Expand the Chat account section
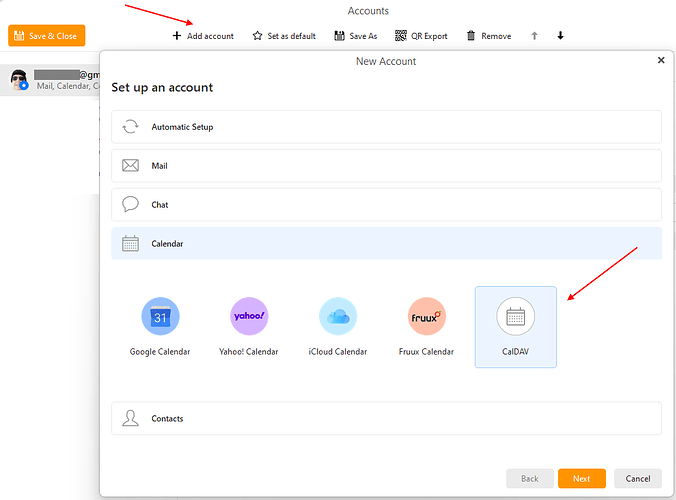The width and height of the screenshot is (676, 500). click(386, 205)
